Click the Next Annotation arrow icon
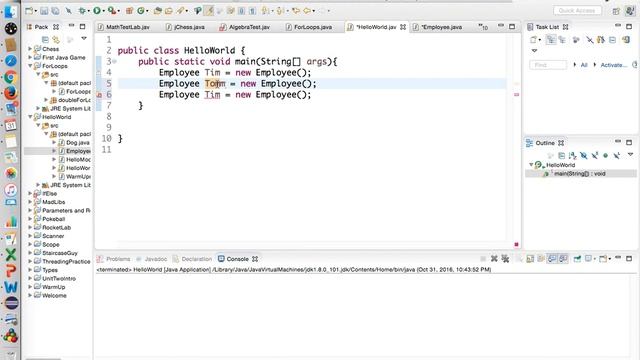 coord(266,11)
